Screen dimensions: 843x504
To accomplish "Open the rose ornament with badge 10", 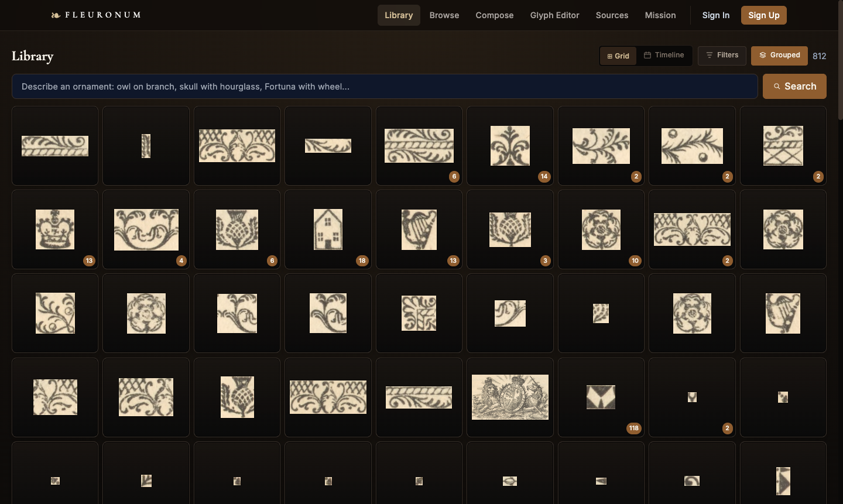I will (601, 229).
